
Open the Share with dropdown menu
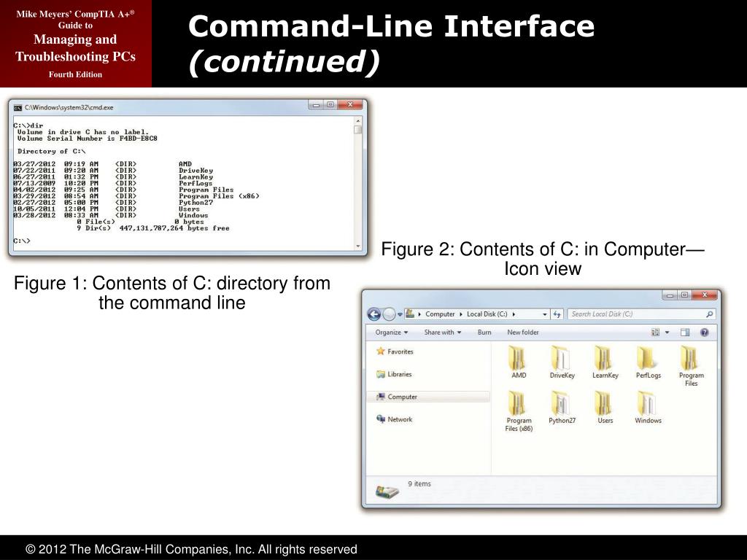coord(443,332)
